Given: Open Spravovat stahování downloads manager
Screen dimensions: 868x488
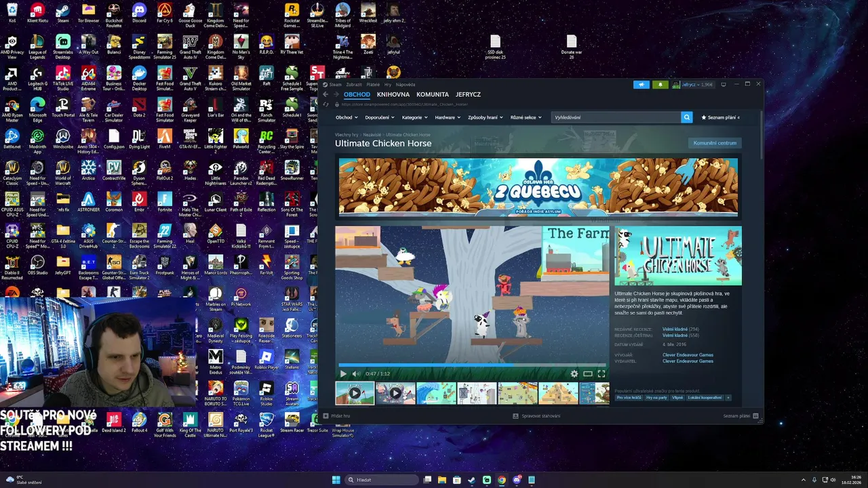Looking at the screenshot, I should (x=536, y=416).
